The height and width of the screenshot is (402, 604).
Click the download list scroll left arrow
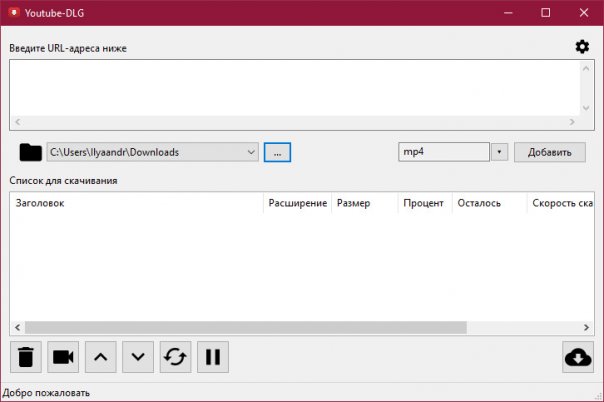17,328
